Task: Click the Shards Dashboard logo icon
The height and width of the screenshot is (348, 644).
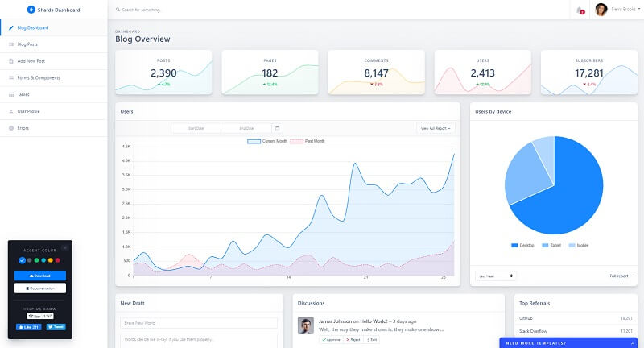Action: tap(31, 10)
